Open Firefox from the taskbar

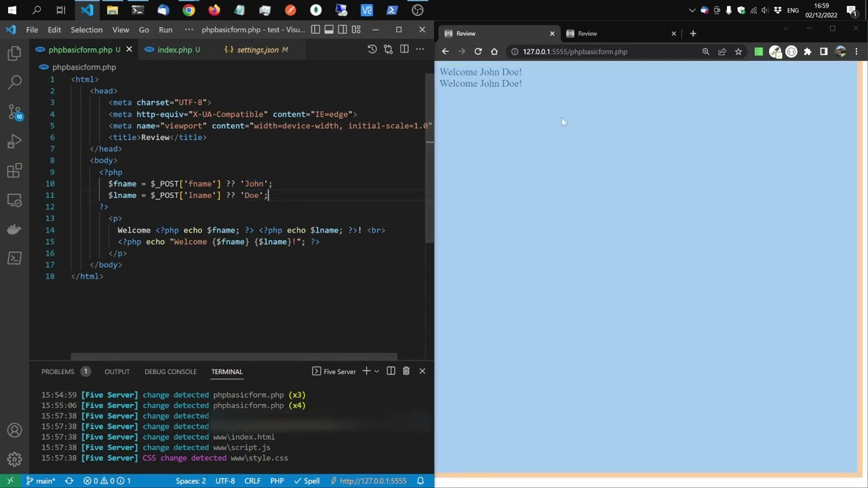(x=214, y=10)
